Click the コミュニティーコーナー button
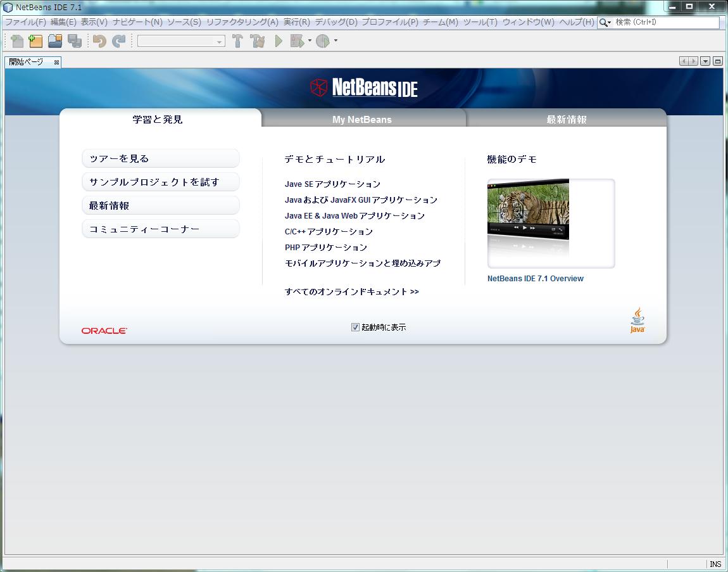728x572 pixels. click(x=161, y=229)
